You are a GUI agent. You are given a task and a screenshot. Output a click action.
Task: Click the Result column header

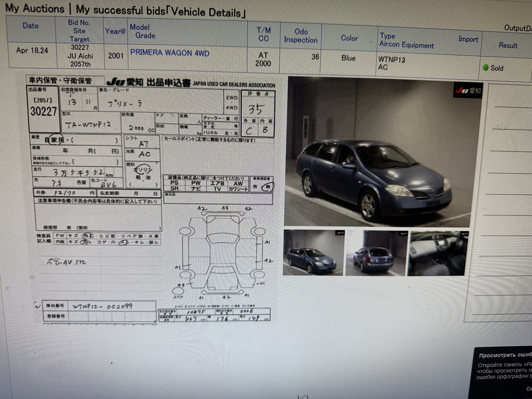508,45
